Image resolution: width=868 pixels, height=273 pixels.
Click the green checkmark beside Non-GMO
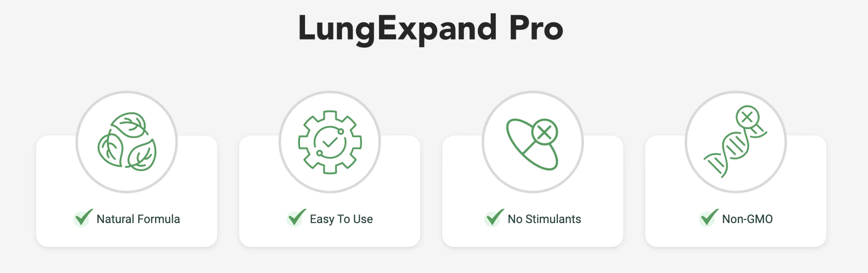point(709,218)
